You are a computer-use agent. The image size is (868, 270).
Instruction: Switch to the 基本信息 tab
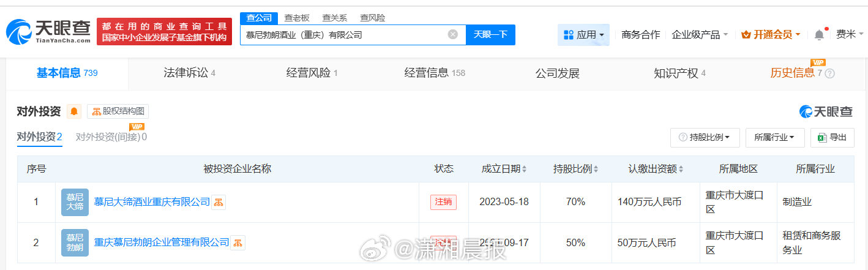[x=67, y=73]
